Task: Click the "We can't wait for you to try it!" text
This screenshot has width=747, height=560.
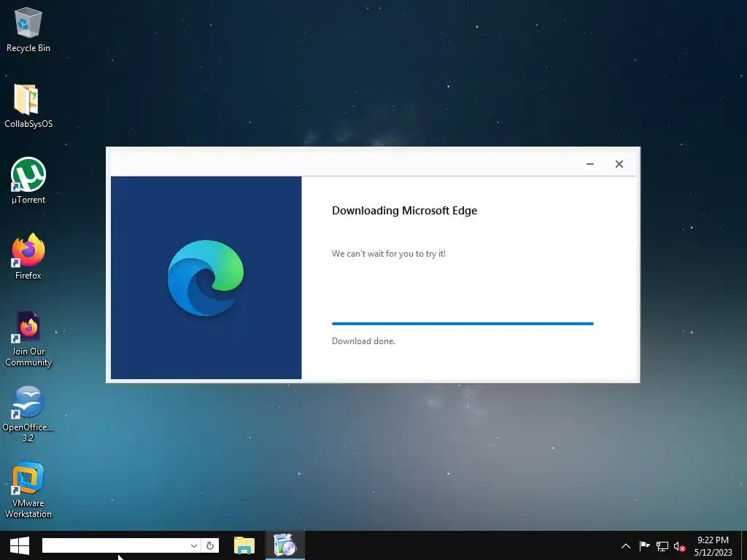Action: tap(389, 254)
